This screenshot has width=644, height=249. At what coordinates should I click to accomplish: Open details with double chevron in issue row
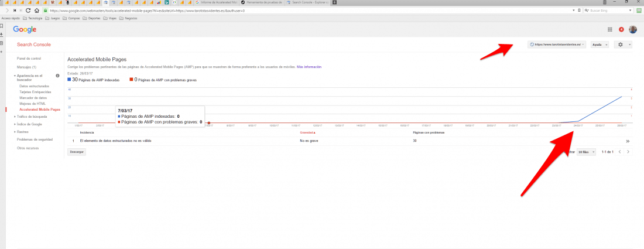(x=628, y=141)
